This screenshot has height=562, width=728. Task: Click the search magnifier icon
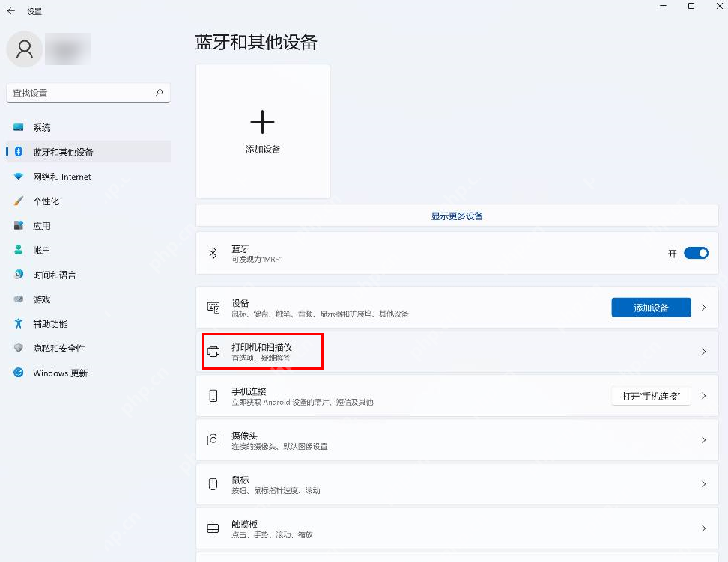coord(160,92)
